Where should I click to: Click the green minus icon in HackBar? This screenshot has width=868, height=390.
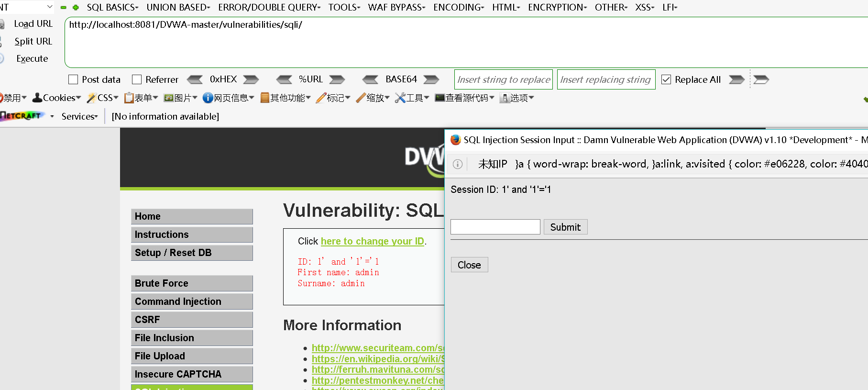point(63,7)
